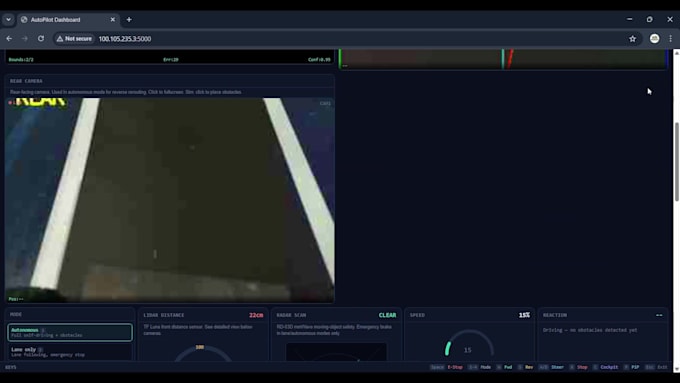Restore down the browser window

coord(649,20)
